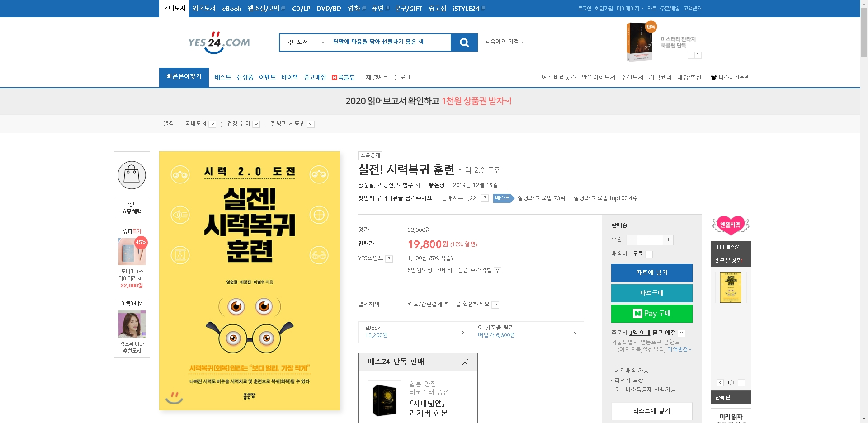868x423 pixels.
Task: Click help icon beside 배송비 무료
Action: coord(649,254)
